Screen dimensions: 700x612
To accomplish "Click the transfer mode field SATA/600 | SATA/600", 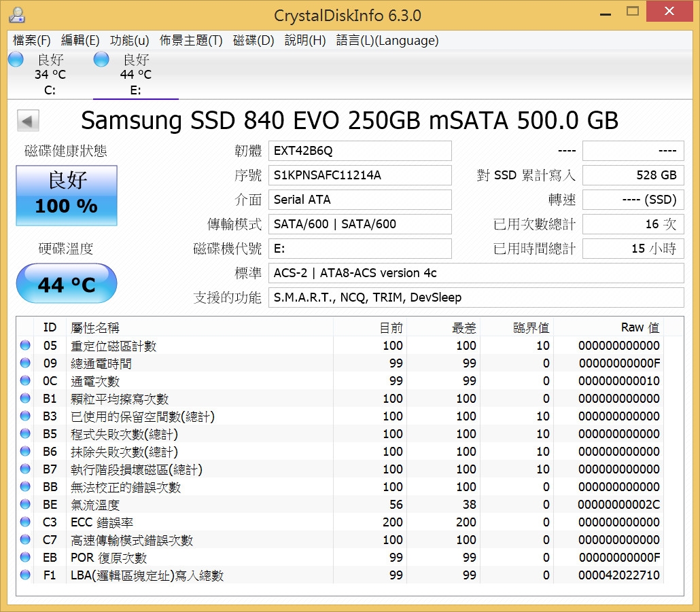I will (x=360, y=224).
